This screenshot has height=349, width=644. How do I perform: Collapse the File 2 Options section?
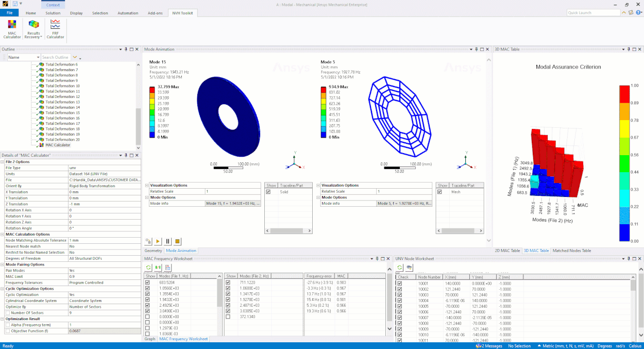[3, 162]
